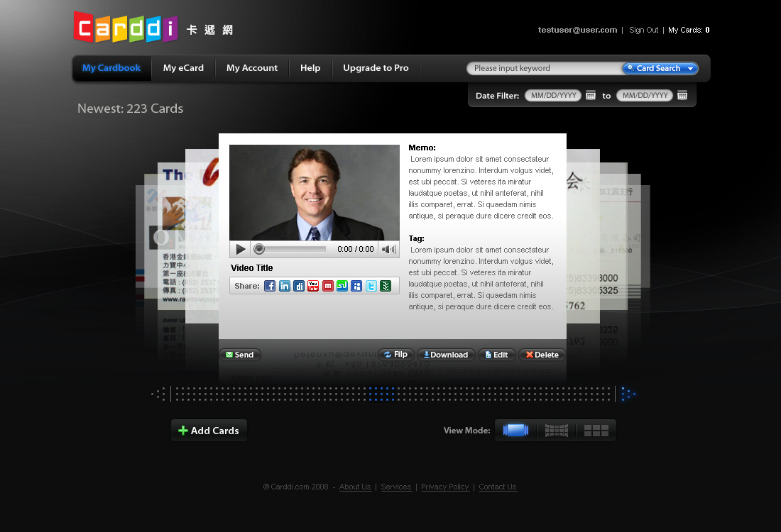
Task: Open the My Cardbook tab
Action: 111,68
